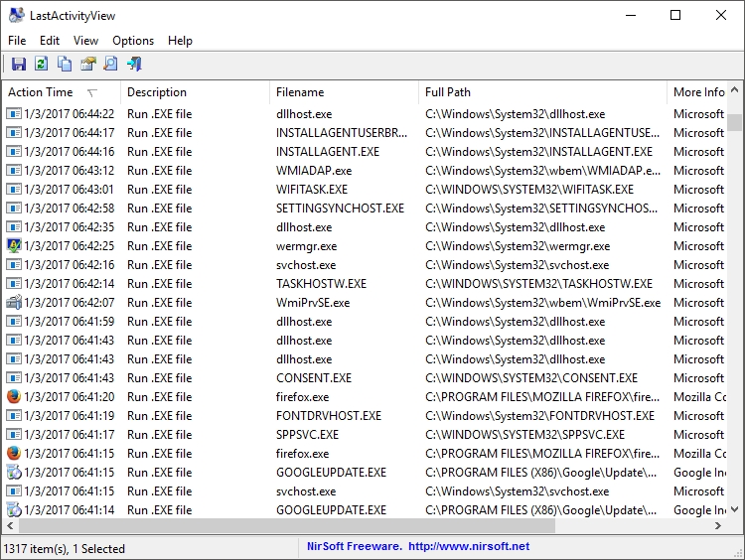Open the File menu

17,41
